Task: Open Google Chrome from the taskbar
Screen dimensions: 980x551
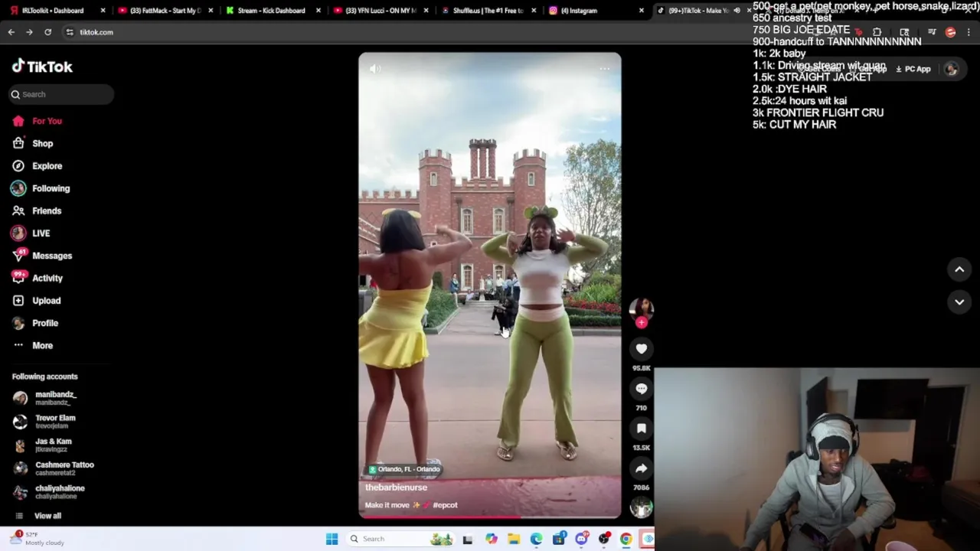Action: [626, 539]
